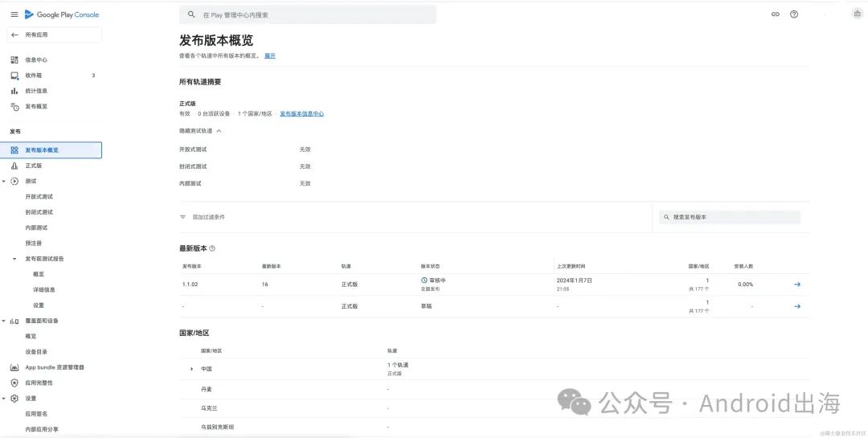Screen dimensions: 868x438
Task: Collapse the 测试 section arrow
Action: pyautogui.click(x=4, y=181)
